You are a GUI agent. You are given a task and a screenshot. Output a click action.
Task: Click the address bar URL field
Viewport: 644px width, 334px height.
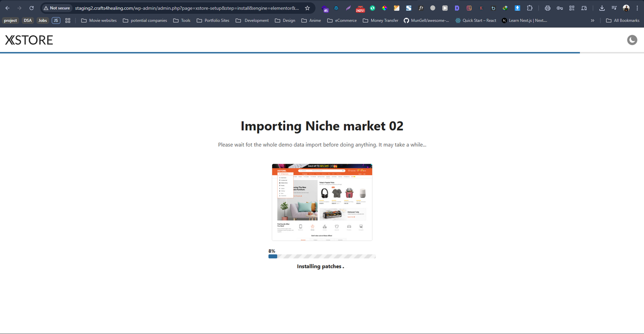[x=187, y=8]
